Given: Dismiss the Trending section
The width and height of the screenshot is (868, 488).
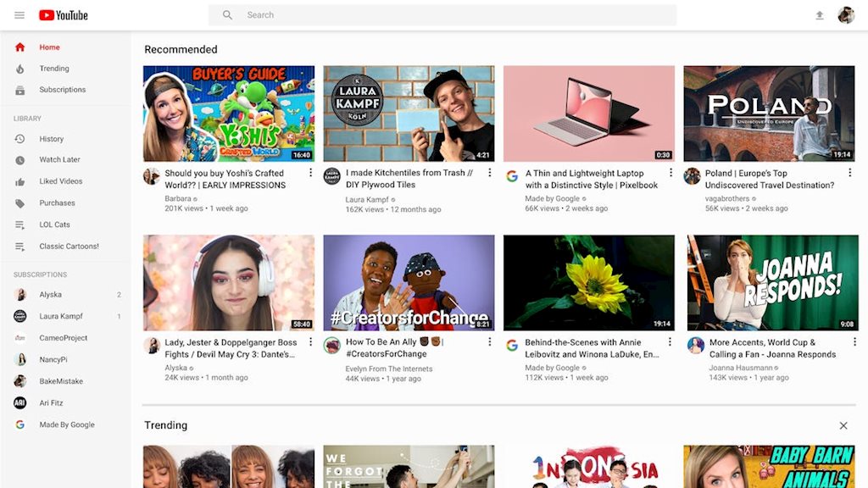Looking at the screenshot, I should click(843, 425).
